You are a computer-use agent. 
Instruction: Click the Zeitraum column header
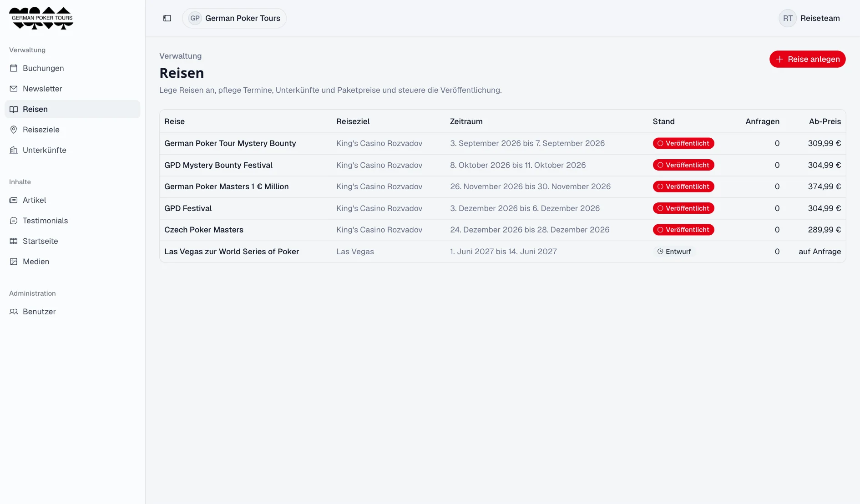point(466,121)
